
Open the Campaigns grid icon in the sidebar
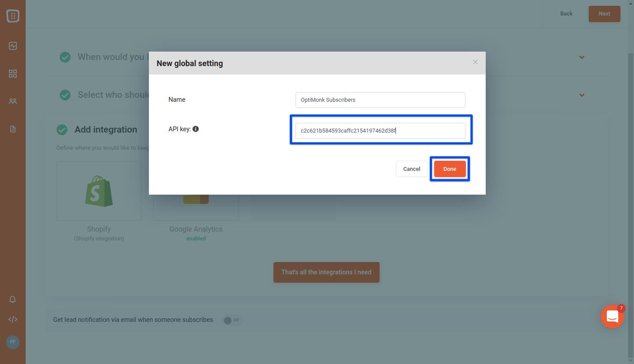pos(13,73)
